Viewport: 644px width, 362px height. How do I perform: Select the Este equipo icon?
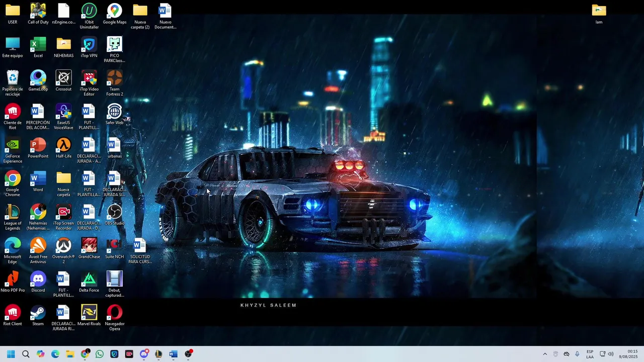pos(13,48)
